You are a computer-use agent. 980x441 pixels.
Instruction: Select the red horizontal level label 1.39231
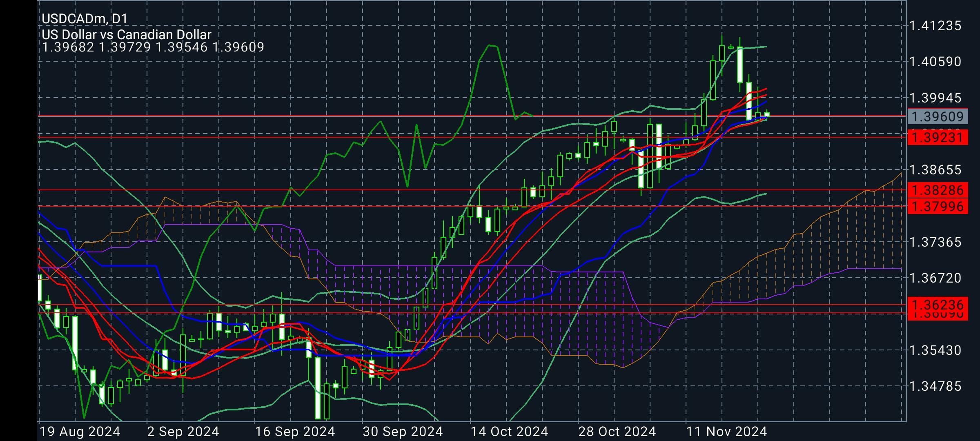click(938, 137)
